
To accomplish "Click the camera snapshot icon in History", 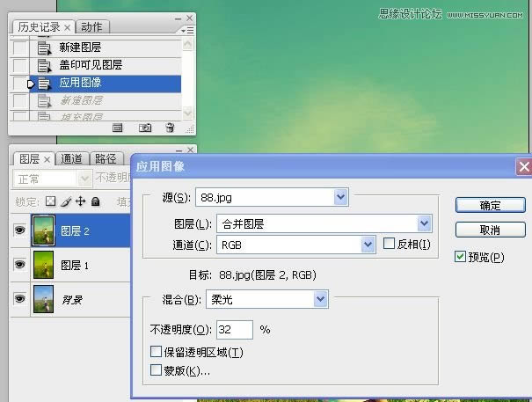I will (x=145, y=128).
